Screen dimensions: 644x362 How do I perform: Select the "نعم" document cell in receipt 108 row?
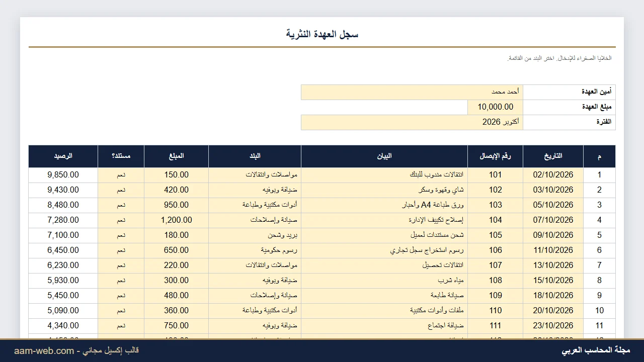pos(121,281)
